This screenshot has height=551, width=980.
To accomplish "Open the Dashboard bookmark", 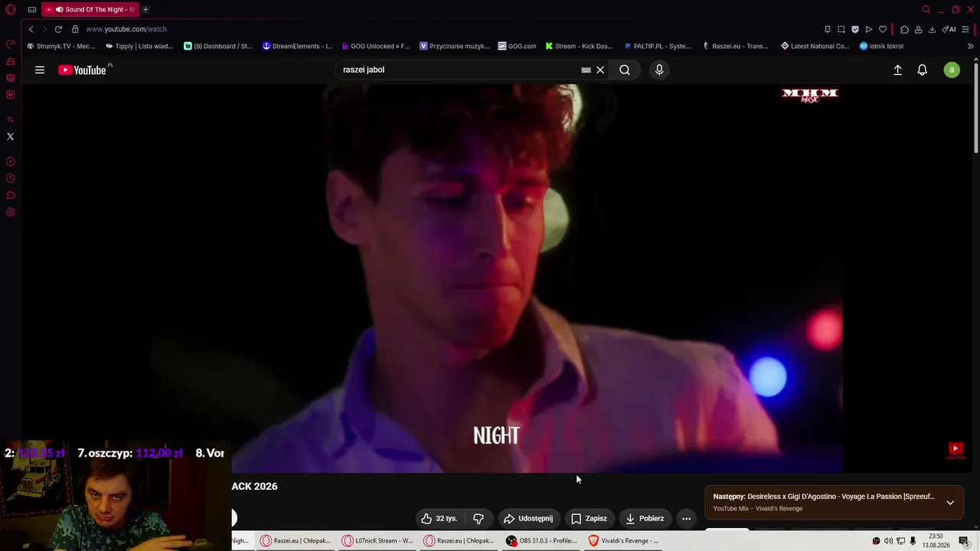I will click(x=218, y=46).
